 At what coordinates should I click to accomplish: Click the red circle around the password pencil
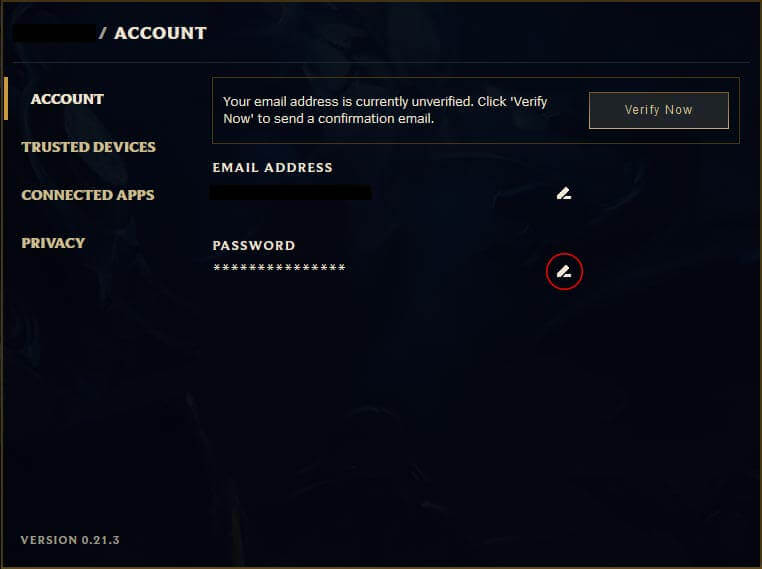coord(564,272)
